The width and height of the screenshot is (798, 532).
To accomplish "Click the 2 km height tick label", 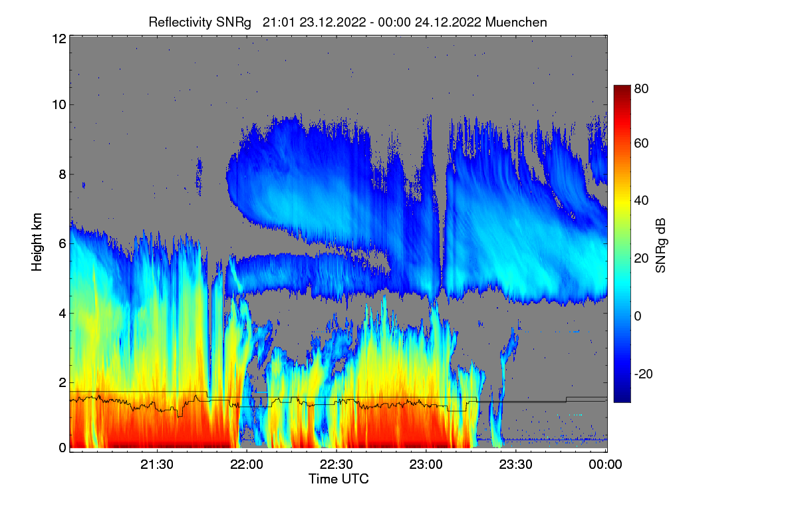I will click(x=61, y=382).
